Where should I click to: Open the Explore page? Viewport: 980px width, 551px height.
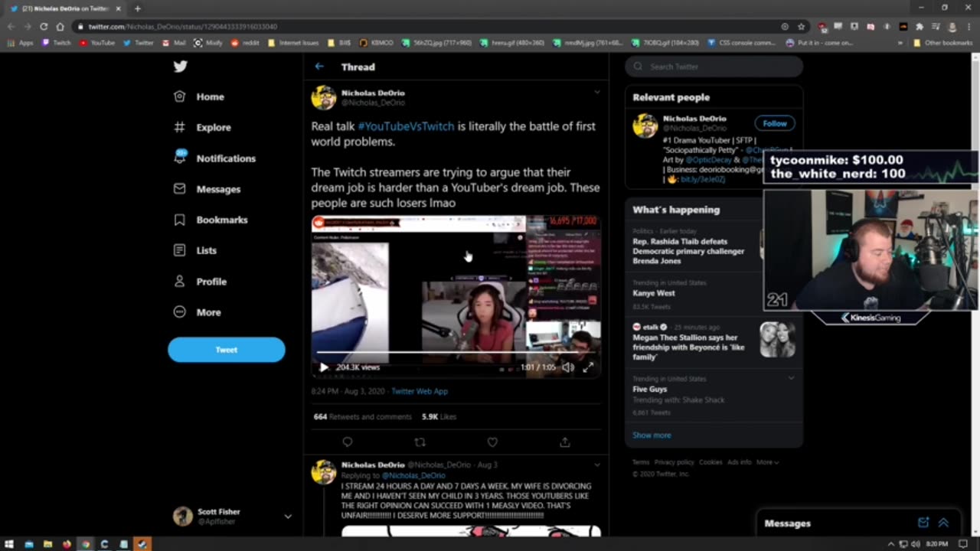[x=202, y=127]
